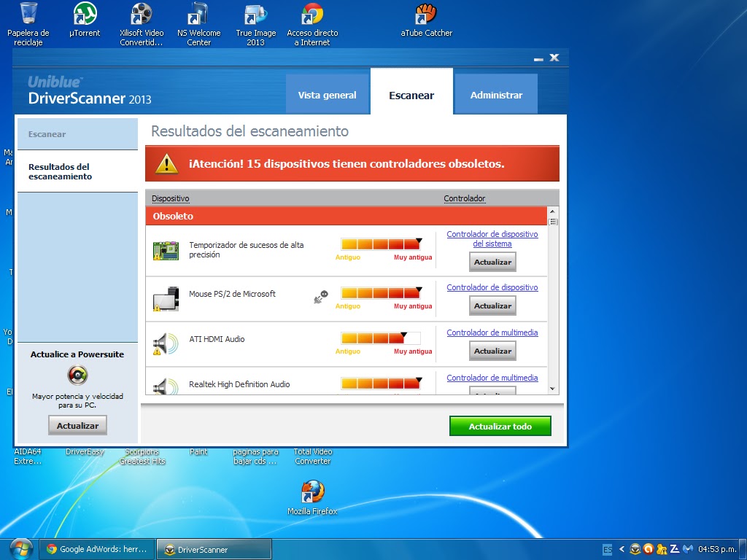Viewport: 747px width, 560px height.
Task: Click Actualizar for Mouse PS/2 de Microsoft
Action: click(x=492, y=306)
